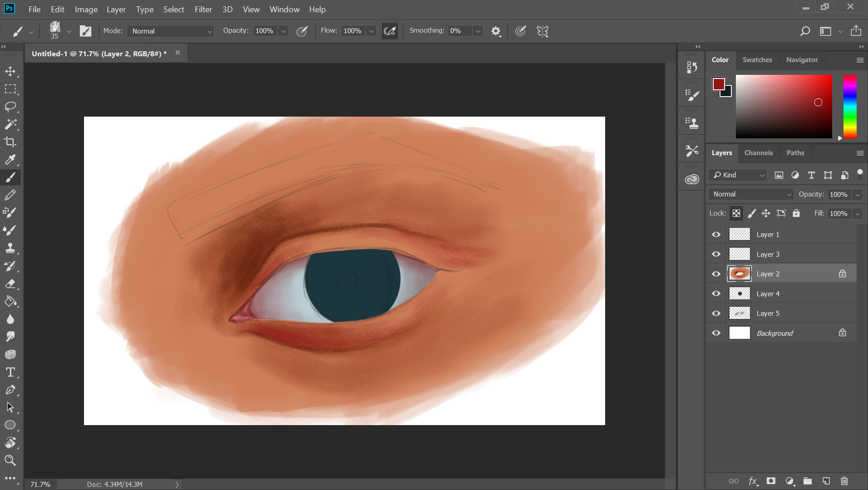Open the Image menu
The image size is (868, 490).
pyautogui.click(x=86, y=9)
